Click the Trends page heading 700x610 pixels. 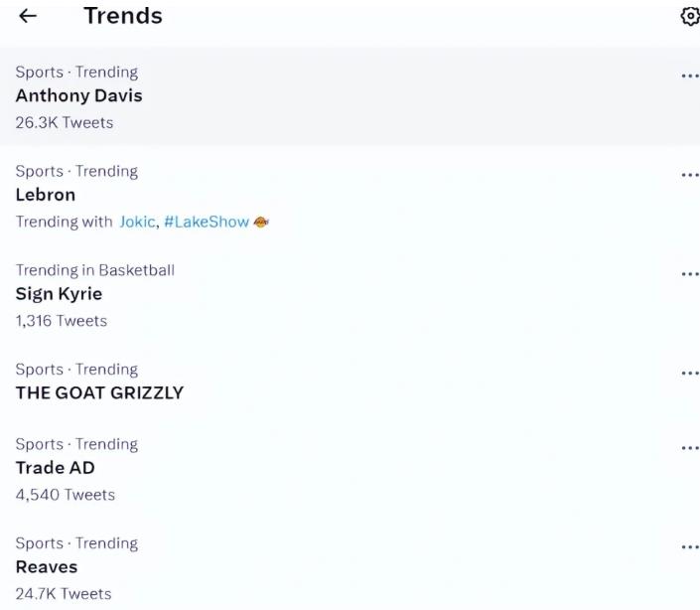tap(122, 16)
